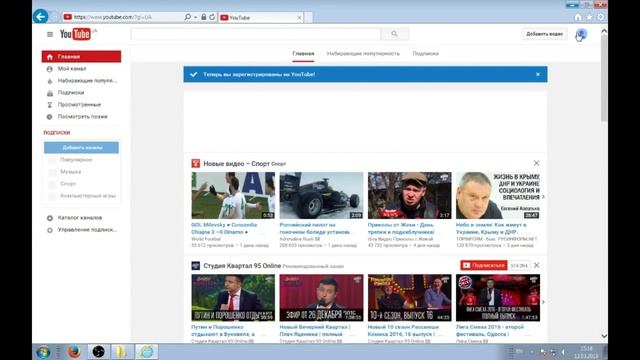Show more Квартал 95 videos right arrow
This screenshot has width=640, height=360.
[x=543, y=302]
